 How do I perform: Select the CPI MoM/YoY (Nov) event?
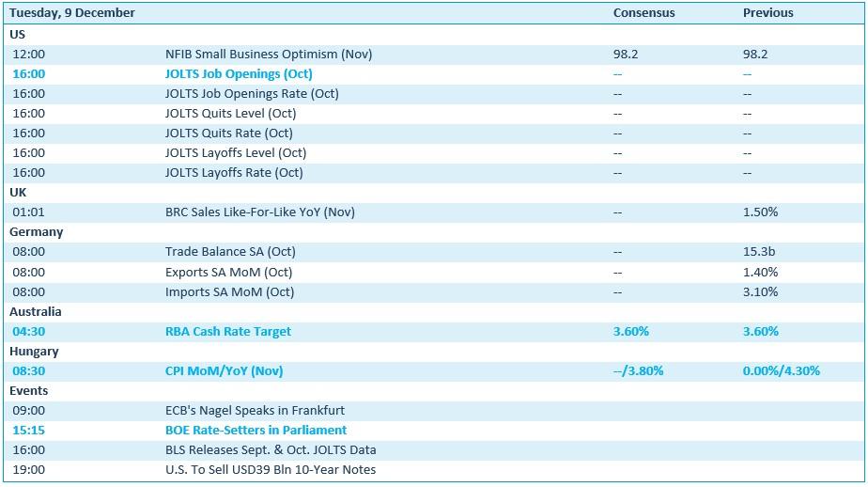(x=224, y=370)
